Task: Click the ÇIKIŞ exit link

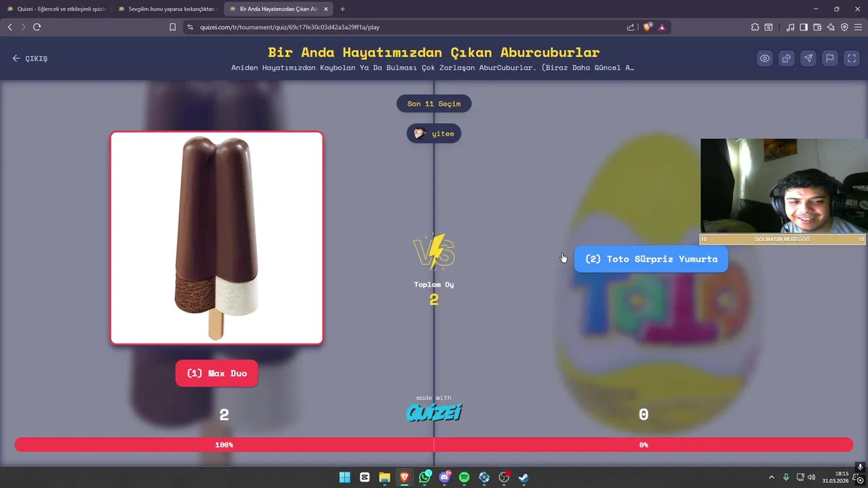Action: pos(30,58)
